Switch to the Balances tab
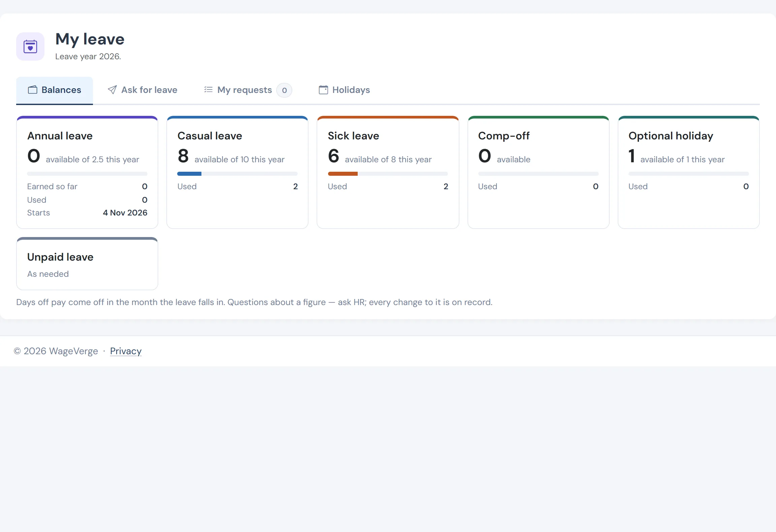This screenshot has width=776, height=532. [x=55, y=90]
